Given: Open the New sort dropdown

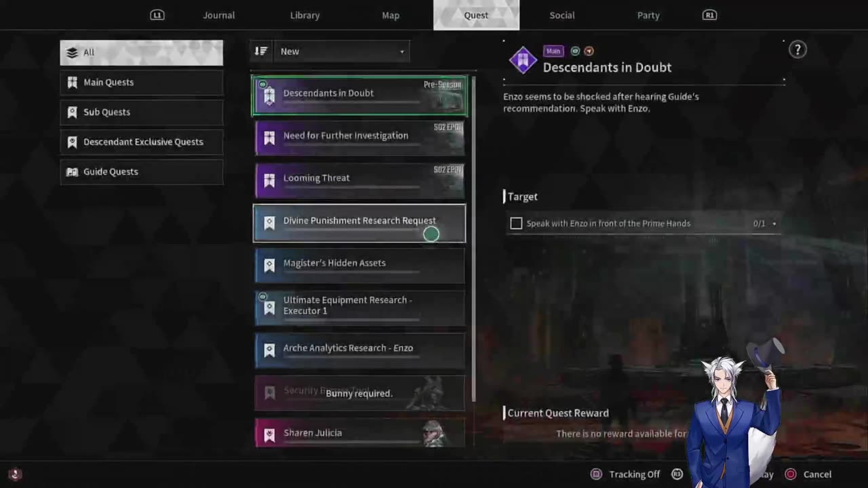Looking at the screenshot, I should click(341, 52).
